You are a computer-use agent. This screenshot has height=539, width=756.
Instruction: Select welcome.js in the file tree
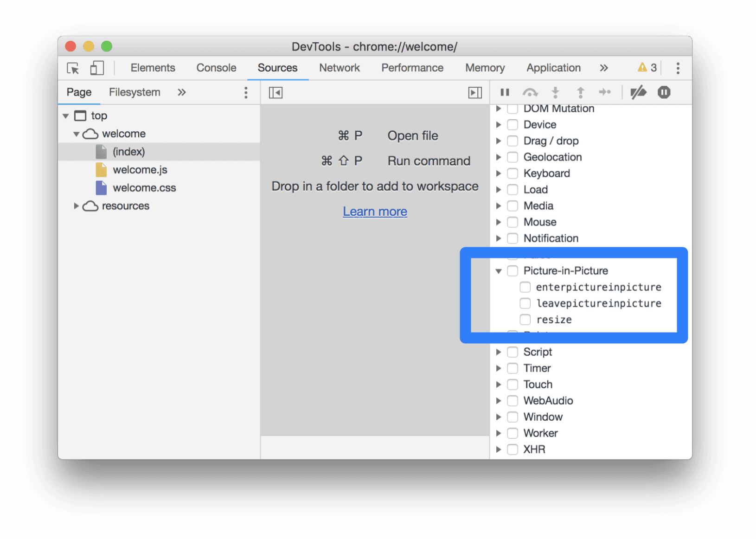pyautogui.click(x=141, y=169)
